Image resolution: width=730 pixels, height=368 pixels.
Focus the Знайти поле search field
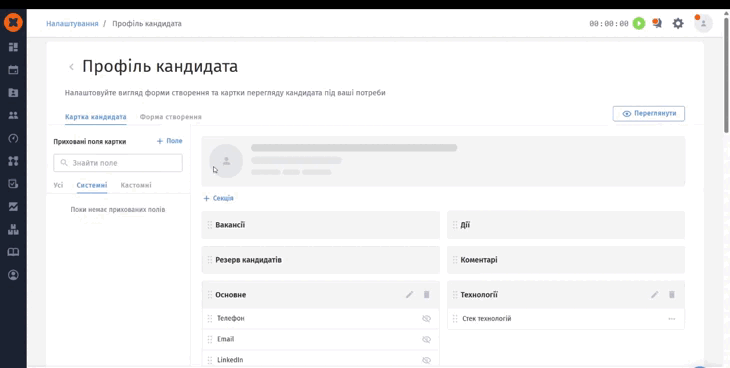click(x=118, y=163)
